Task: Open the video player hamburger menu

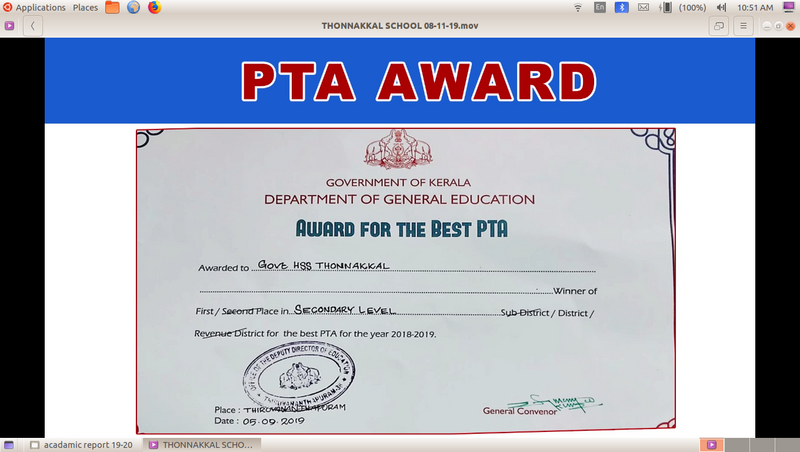Action: point(744,26)
